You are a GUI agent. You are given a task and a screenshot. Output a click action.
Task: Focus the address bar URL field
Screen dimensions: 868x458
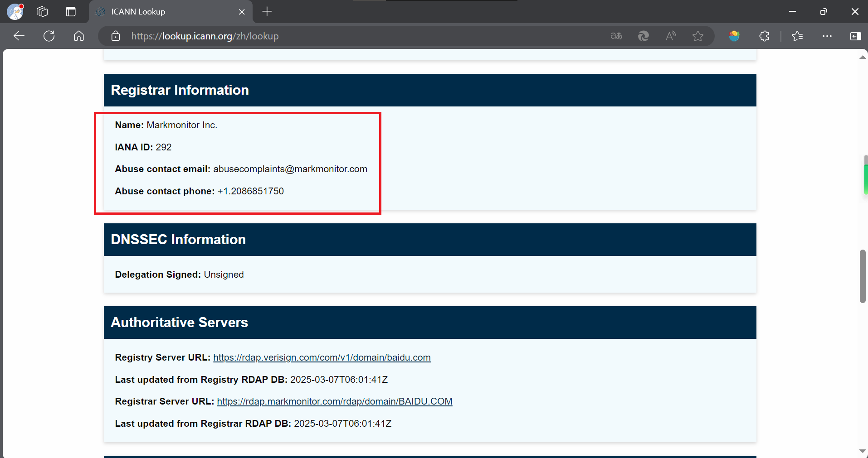point(363,36)
